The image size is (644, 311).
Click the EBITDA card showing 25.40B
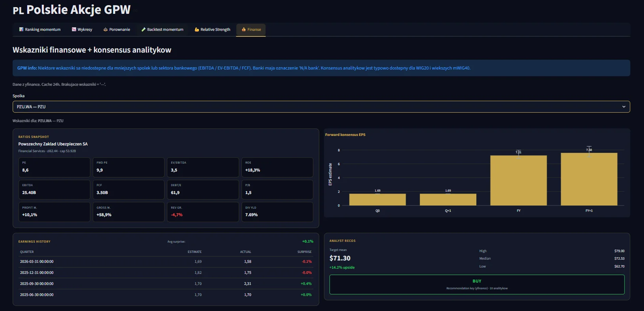[54, 190]
